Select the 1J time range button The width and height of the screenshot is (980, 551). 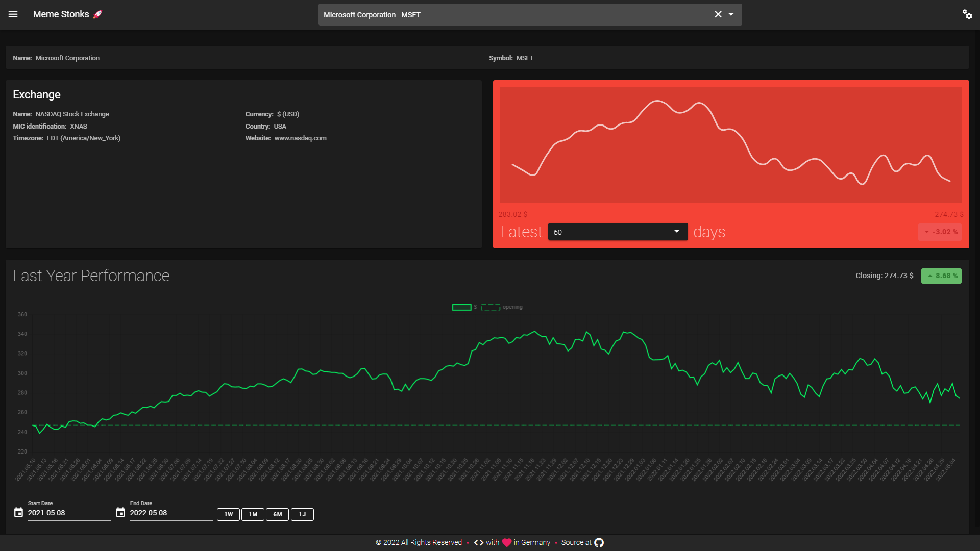302,514
